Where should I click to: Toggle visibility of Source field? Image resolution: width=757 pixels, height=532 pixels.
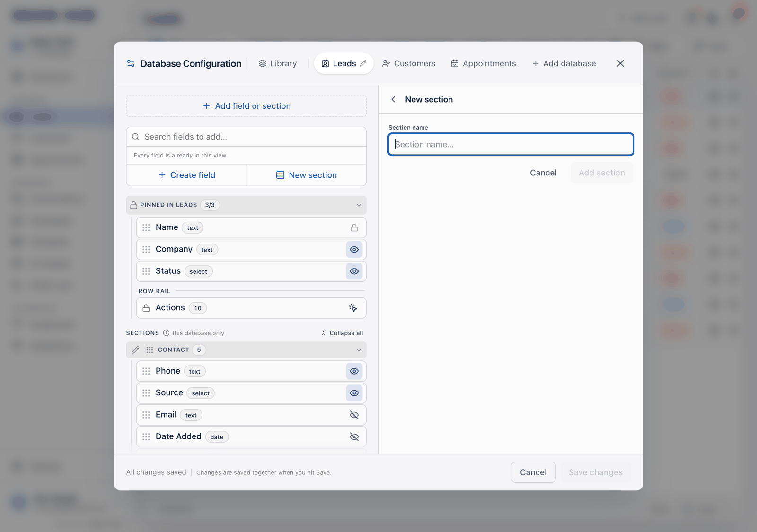354,393
